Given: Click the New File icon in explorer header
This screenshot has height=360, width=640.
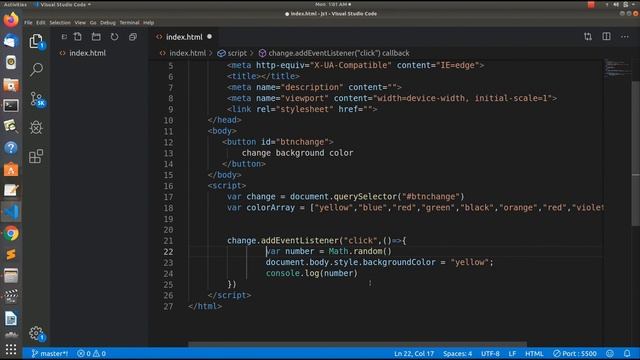Looking at the screenshot, I should (x=78, y=37).
